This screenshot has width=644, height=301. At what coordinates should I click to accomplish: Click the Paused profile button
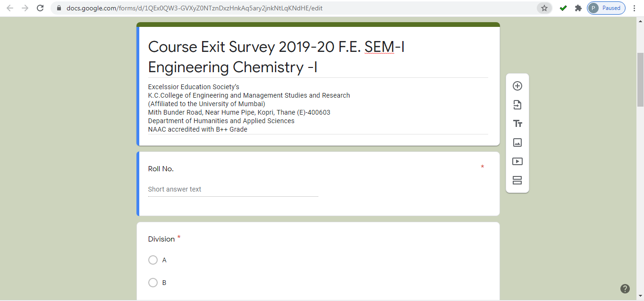(606, 8)
